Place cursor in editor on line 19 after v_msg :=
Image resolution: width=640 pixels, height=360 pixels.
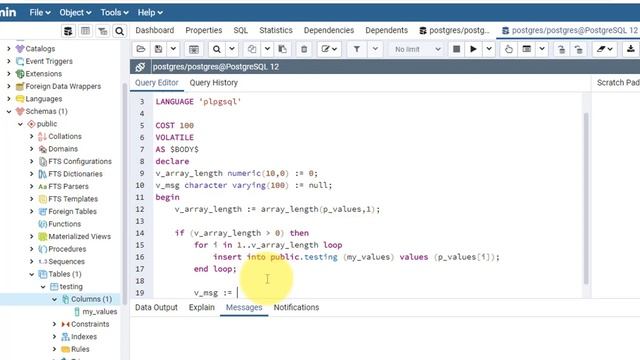[237, 293]
